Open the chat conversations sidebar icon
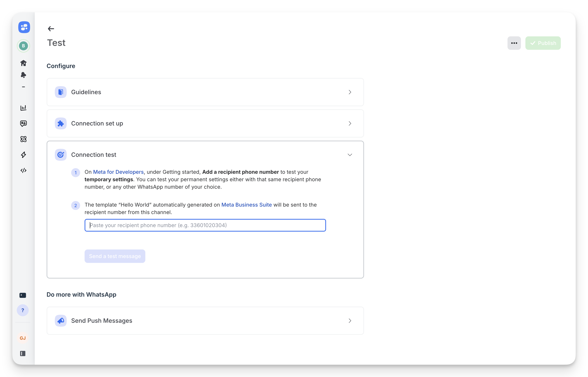 [23, 123]
